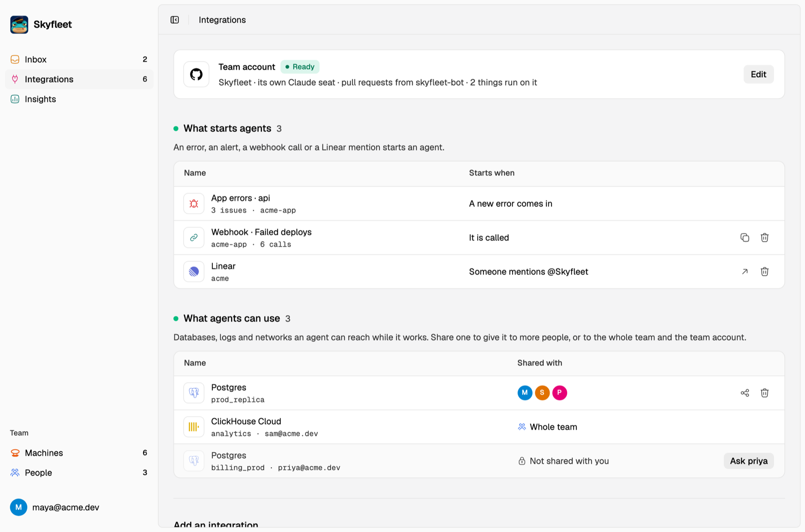Click the ClickHouse Cloud row title
This screenshot has height=532, width=805.
point(246,422)
